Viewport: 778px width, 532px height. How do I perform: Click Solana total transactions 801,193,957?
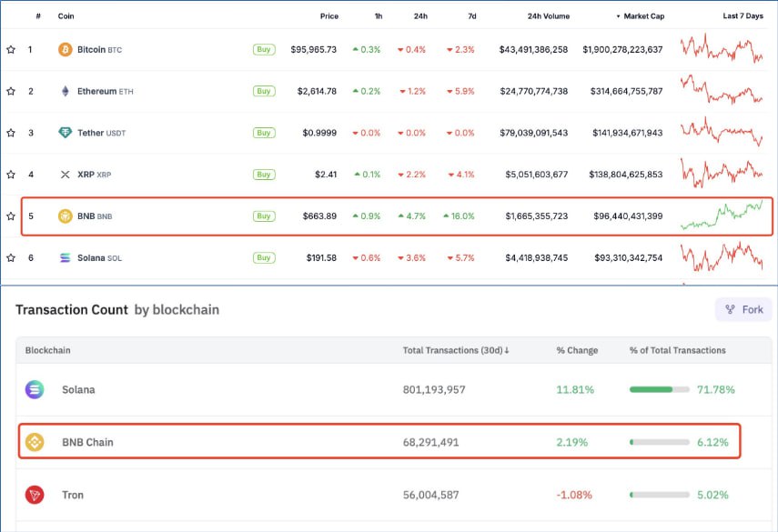pos(434,390)
